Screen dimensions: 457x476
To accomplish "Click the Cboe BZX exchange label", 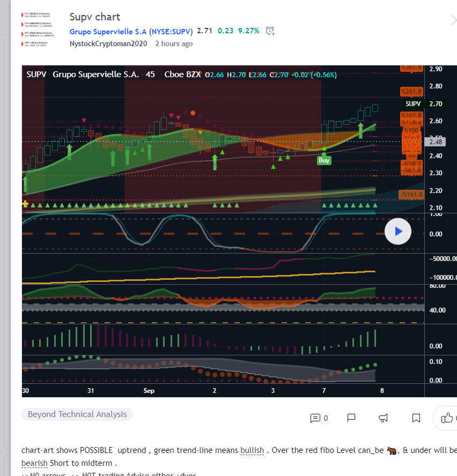I will (182, 75).
